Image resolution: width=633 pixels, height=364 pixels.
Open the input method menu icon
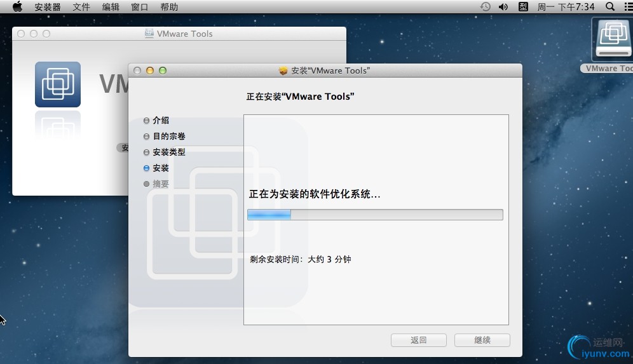click(523, 7)
